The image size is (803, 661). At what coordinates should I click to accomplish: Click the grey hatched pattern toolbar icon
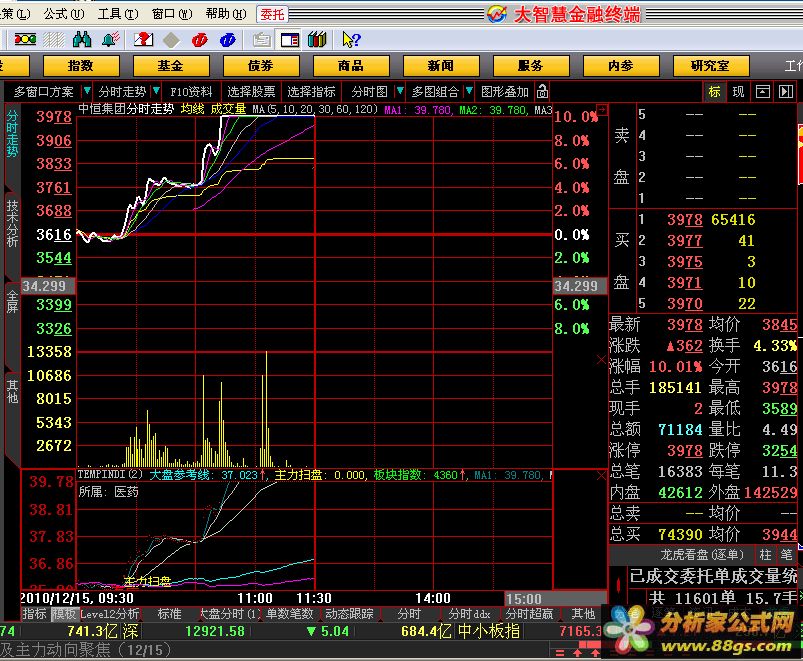(54, 39)
